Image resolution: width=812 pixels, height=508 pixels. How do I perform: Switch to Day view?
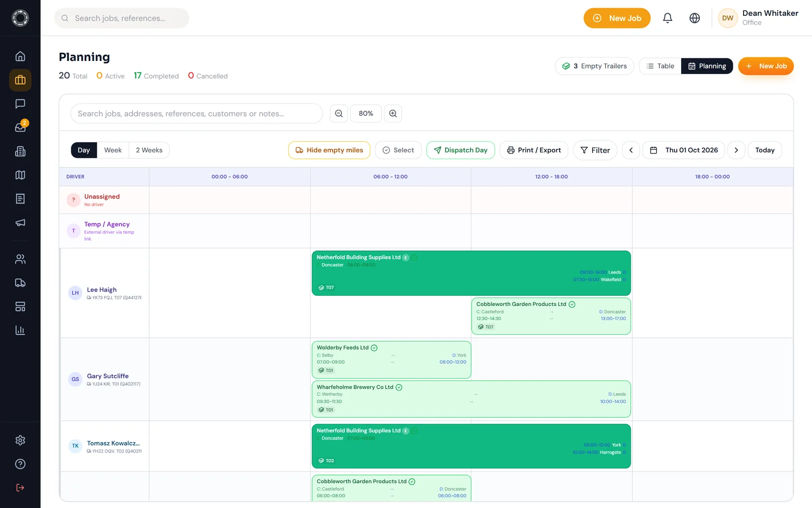coord(84,150)
